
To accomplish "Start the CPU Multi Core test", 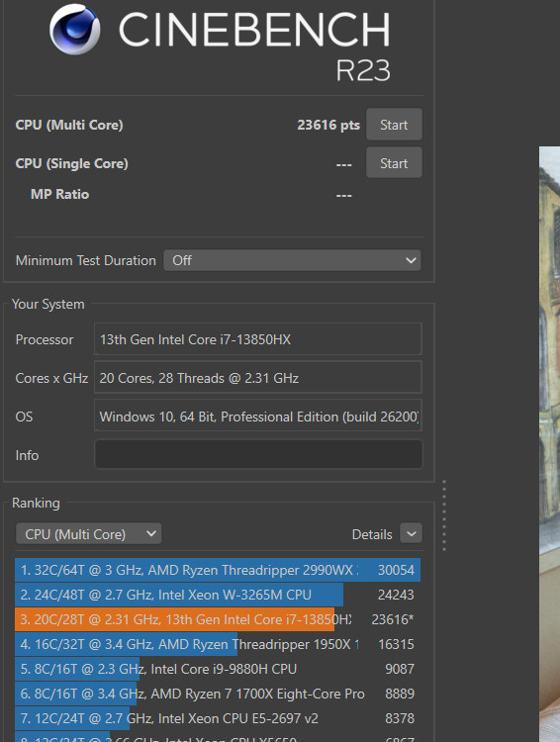I will [x=394, y=125].
